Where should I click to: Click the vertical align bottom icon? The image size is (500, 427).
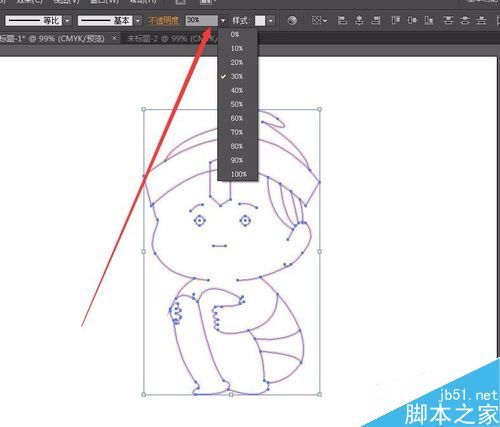tap(429, 21)
